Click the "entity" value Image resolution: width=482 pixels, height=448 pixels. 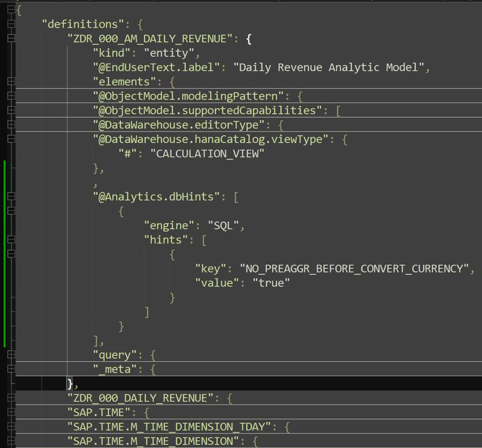[x=169, y=53]
